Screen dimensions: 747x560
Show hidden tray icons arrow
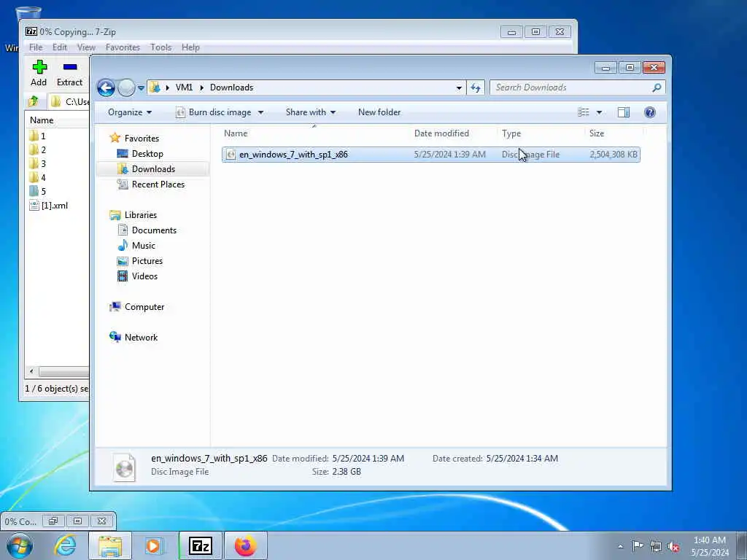coord(620,546)
